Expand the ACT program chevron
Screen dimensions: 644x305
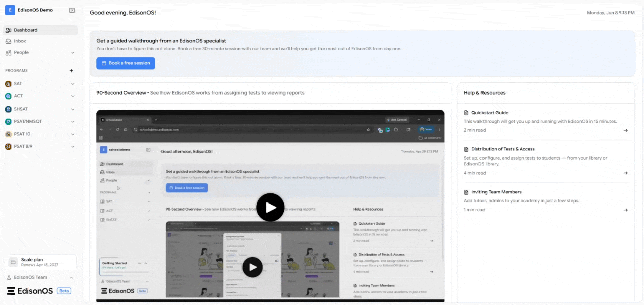72,96
